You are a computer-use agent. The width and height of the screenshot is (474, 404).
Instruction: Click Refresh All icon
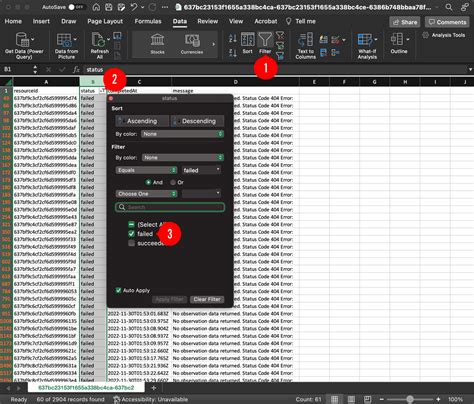coord(100,40)
